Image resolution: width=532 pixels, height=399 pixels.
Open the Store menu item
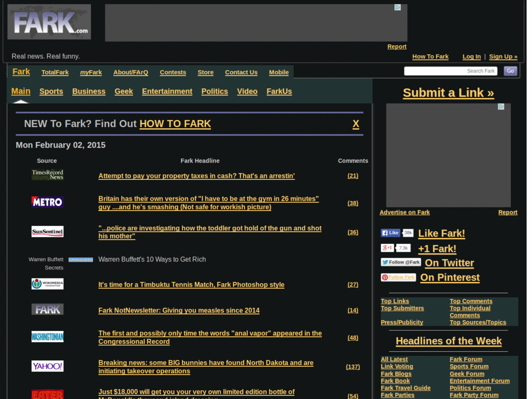206,72
